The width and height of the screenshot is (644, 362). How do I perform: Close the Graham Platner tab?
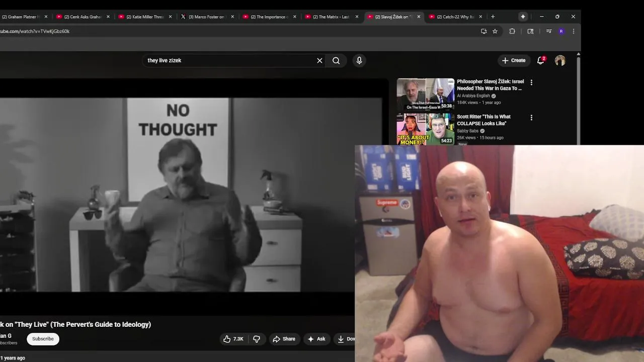pos(46,17)
